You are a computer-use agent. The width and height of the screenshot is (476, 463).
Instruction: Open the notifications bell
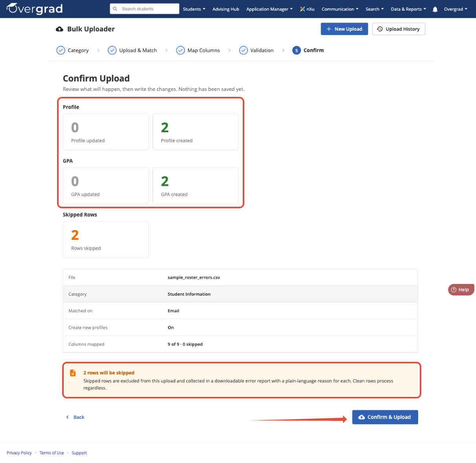coord(435,9)
